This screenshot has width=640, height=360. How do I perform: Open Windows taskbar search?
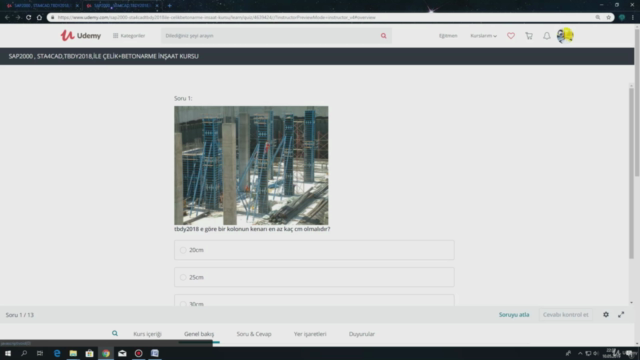pos(24,353)
